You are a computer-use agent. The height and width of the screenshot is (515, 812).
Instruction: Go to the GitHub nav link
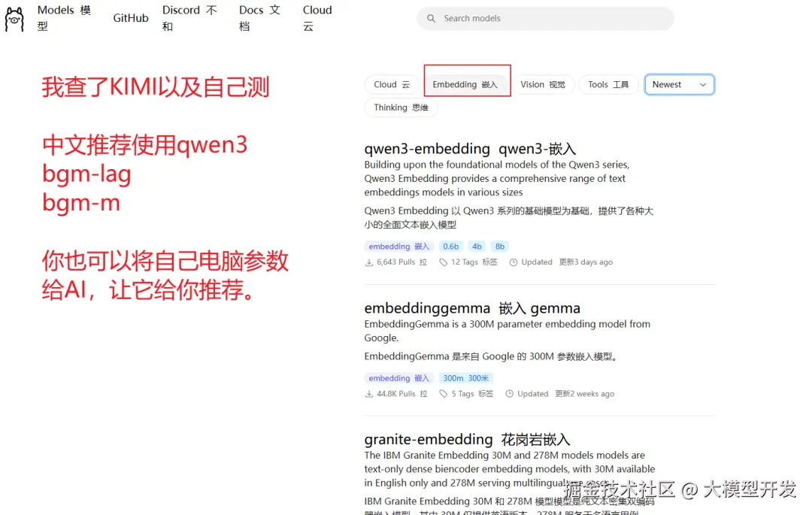(x=131, y=18)
